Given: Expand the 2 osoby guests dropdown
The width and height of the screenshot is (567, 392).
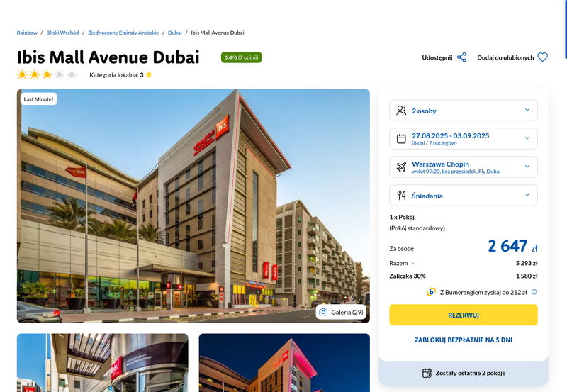Looking at the screenshot, I should [x=464, y=111].
